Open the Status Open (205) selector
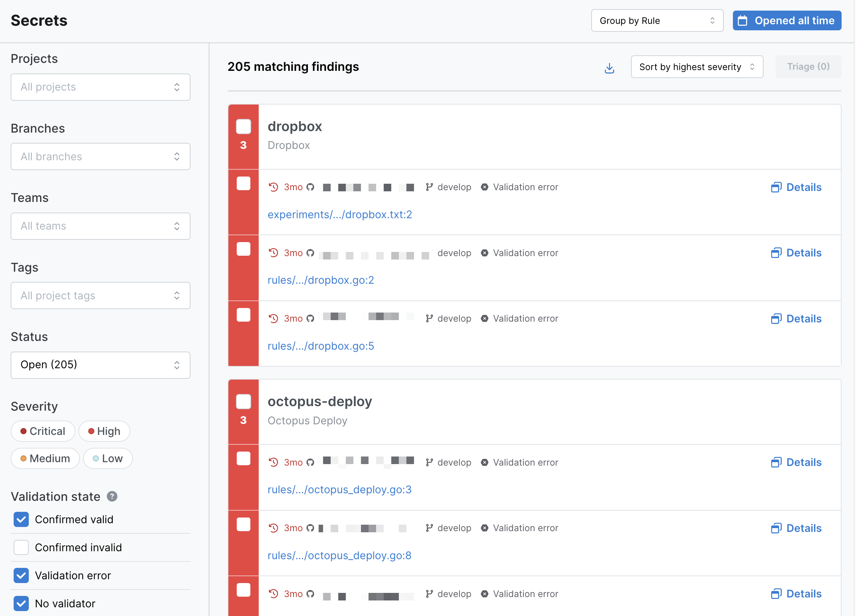 (x=100, y=365)
